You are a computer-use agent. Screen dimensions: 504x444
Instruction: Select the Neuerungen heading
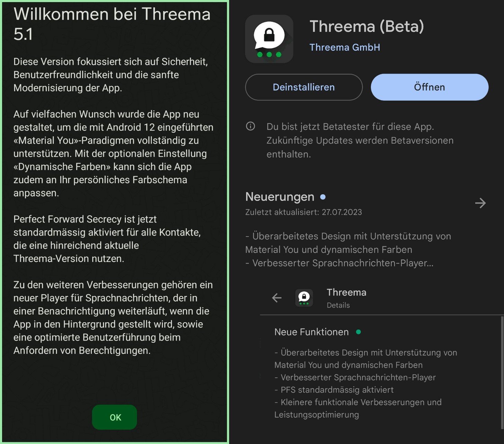pyautogui.click(x=280, y=197)
